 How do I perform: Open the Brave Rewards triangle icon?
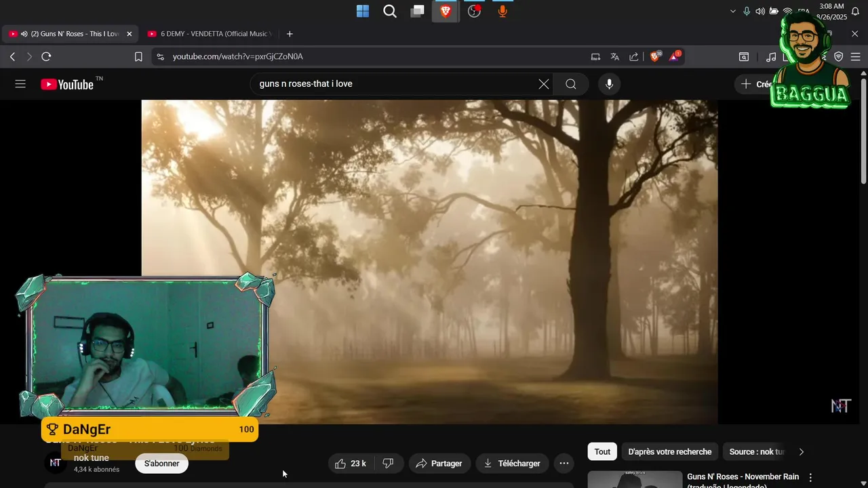point(675,57)
